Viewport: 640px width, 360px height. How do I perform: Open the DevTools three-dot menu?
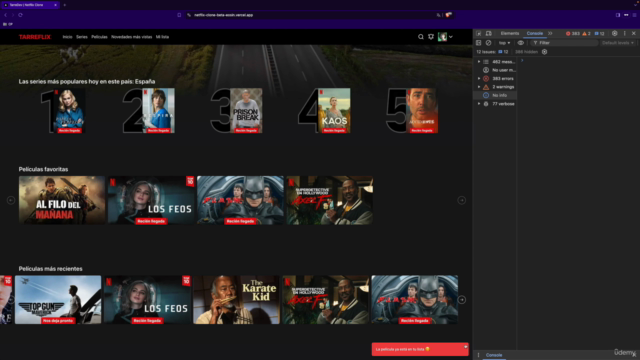click(624, 33)
